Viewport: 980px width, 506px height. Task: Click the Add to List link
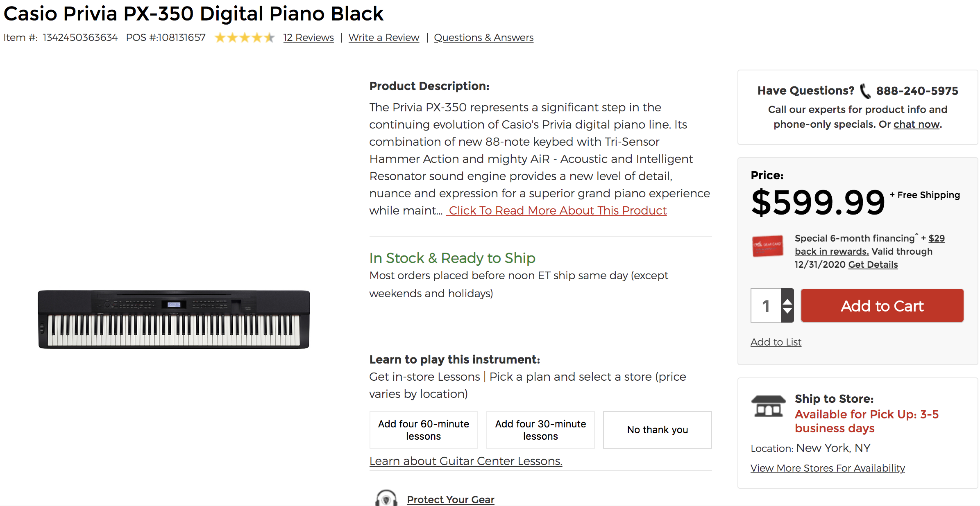(x=776, y=342)
